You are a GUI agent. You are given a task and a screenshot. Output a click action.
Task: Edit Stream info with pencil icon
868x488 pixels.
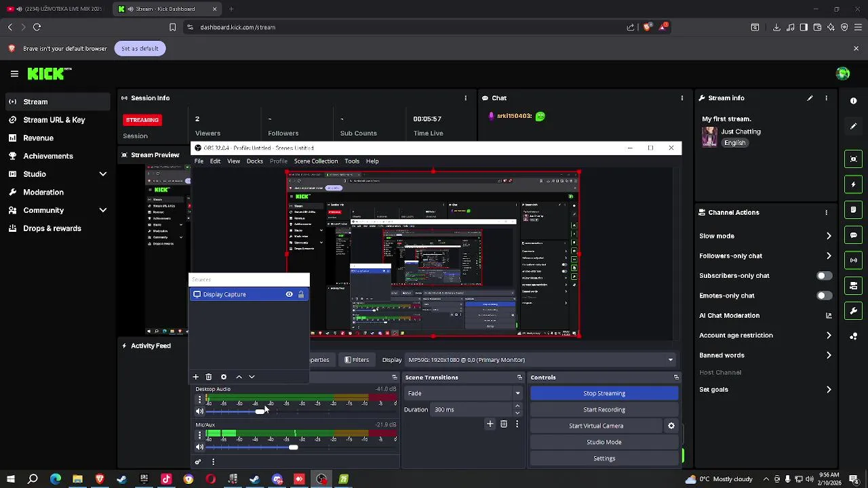coord(810,98)
